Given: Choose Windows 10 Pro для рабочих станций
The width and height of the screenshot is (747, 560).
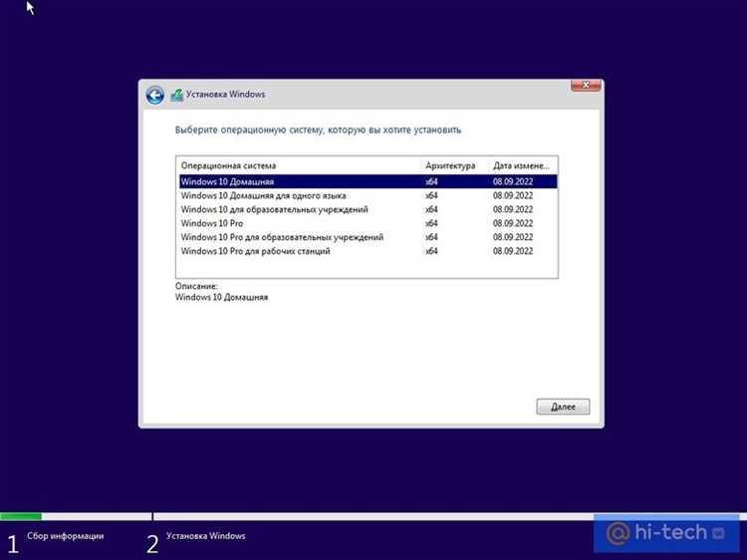Looking at the screenshot, I should 368,251.
